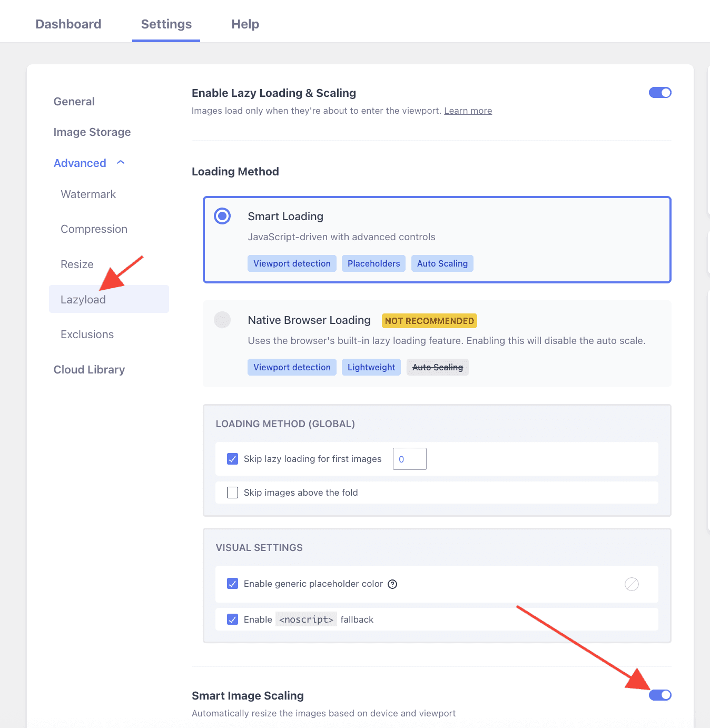Choose Native Browser Loading radio option
This screenshot has height=728, width=710.
[222, 320]
